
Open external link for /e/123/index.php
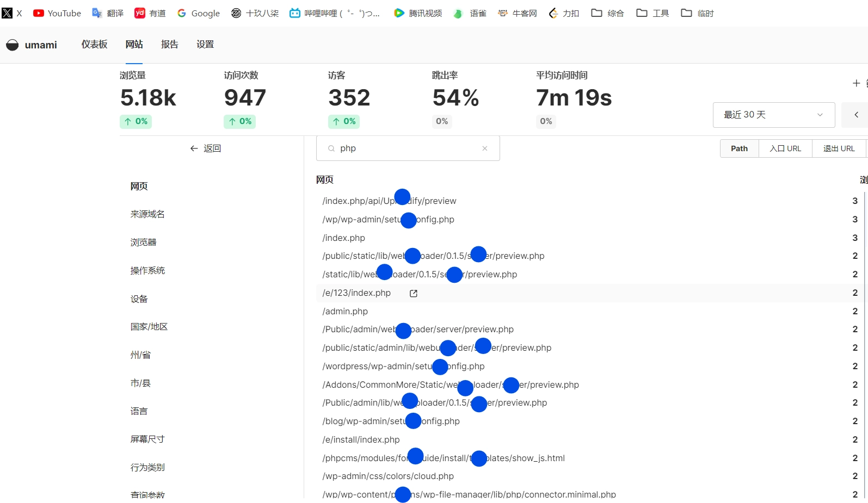[x=414, y=294]
